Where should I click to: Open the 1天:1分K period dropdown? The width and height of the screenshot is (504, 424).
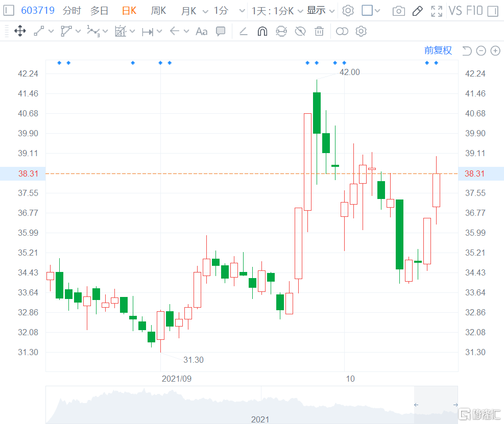point(277,11)
